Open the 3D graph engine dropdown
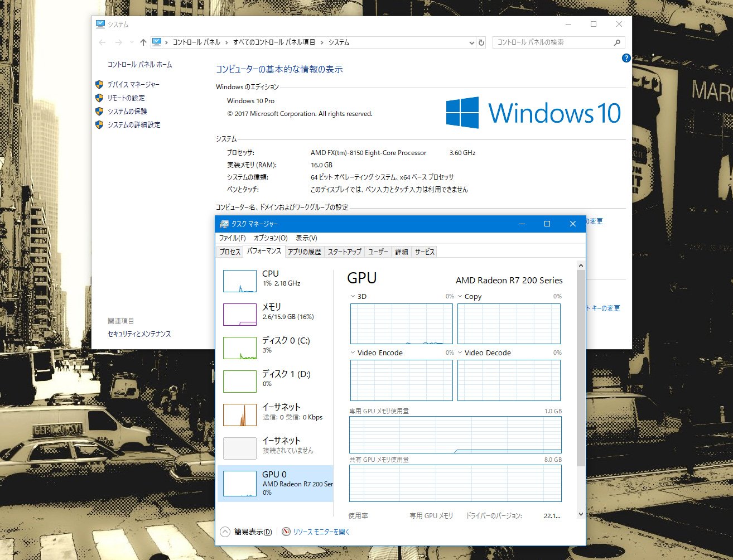Image resolution: width=733 pixels, height=560 pixels. [x=353, y=297]
